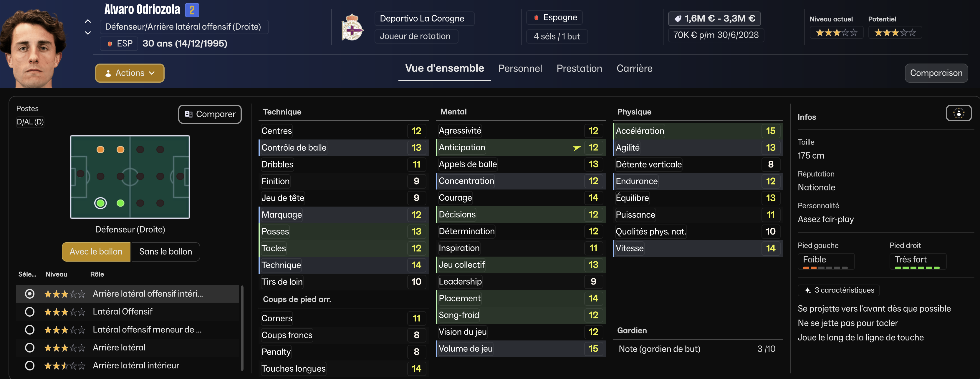Open the attribute view icon in Infos
Viewport: 980px width, 379px height.
[x=958, y=113]
